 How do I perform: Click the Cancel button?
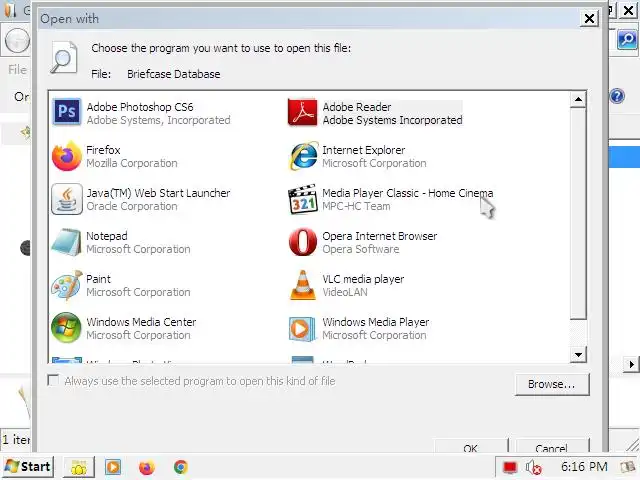point(552,446)
